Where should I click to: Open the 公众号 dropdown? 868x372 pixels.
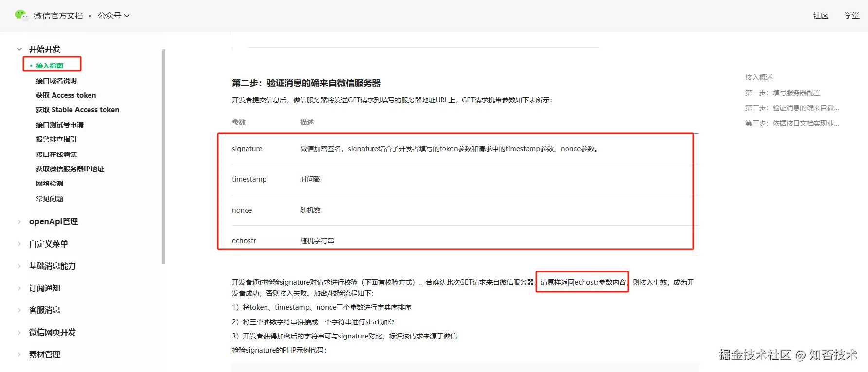(114, 16)
